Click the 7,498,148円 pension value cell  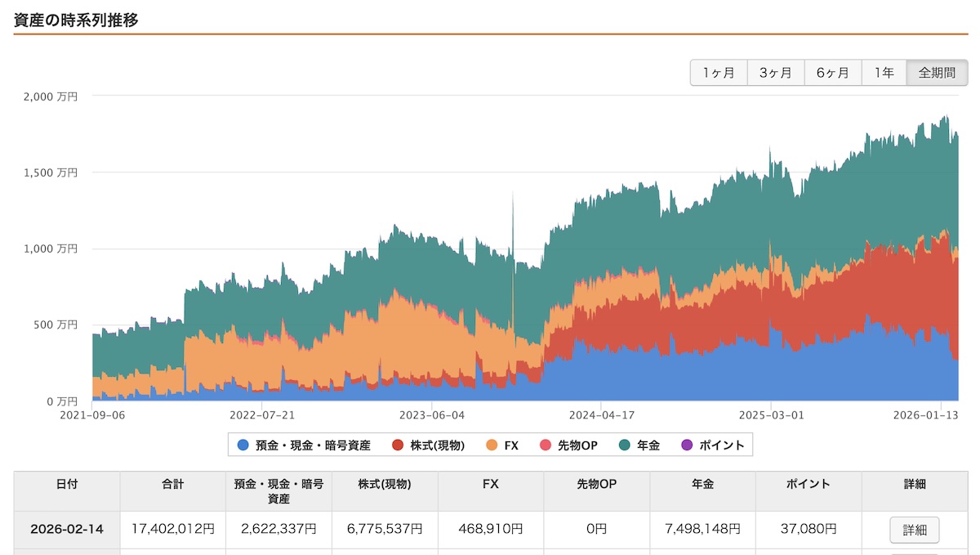[702, 530]
